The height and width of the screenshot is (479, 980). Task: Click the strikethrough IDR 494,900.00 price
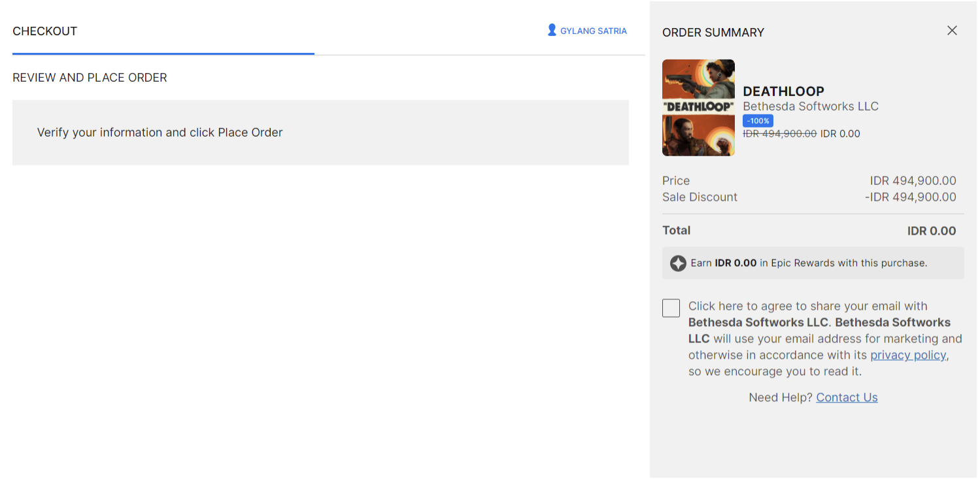pos(779,134)
